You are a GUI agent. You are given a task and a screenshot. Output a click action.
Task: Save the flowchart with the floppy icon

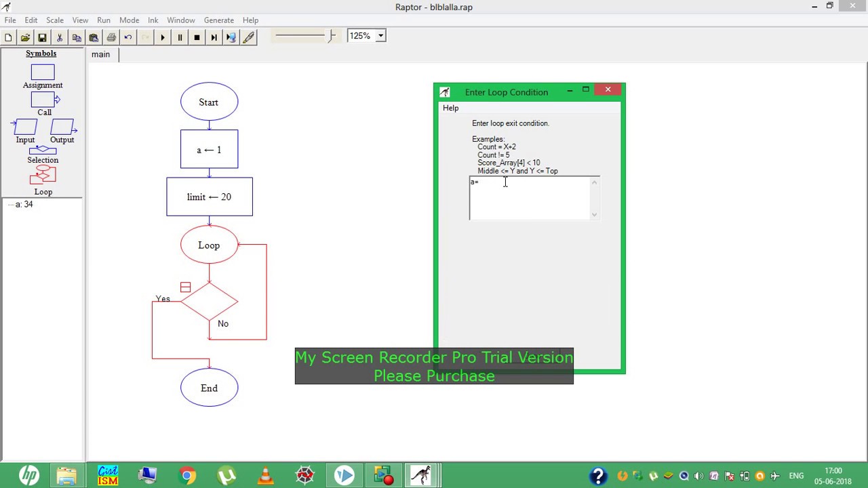[42, 38]
